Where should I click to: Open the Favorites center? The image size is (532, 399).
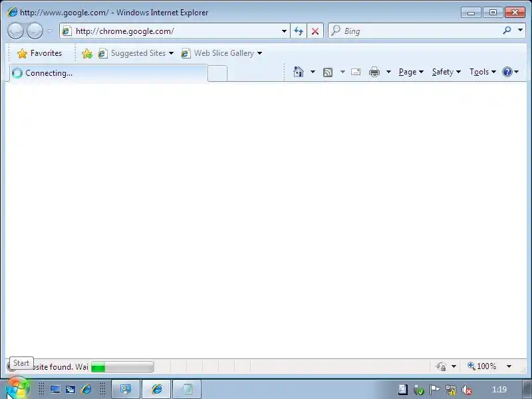pyautogui.click(x=40, y=53)
